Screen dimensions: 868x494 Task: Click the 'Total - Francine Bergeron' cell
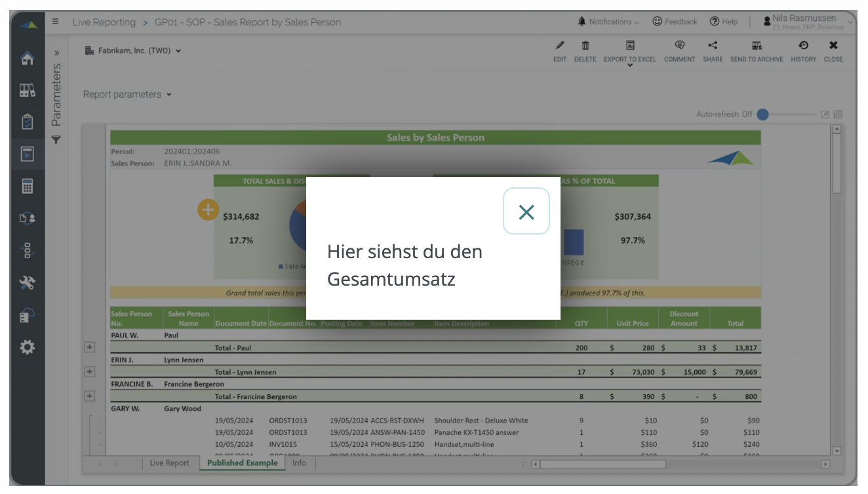(256, 396)
